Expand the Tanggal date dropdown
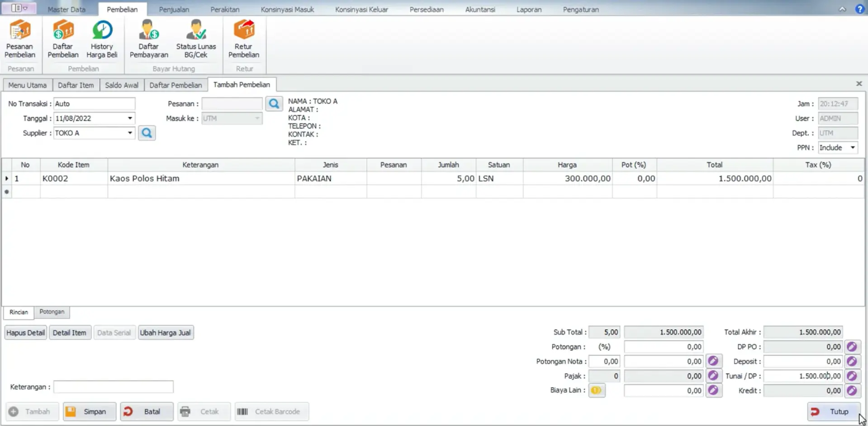Screen dimensions: 868x426 pos(130,118)
